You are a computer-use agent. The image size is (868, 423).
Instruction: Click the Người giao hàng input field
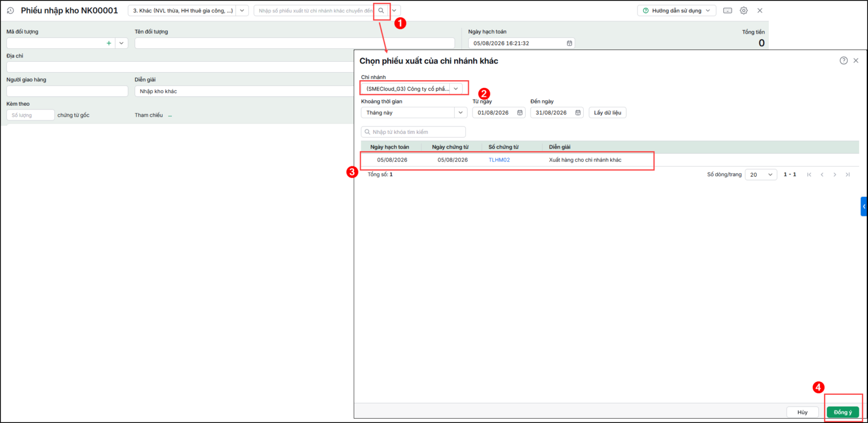click(x=67, y=91)
